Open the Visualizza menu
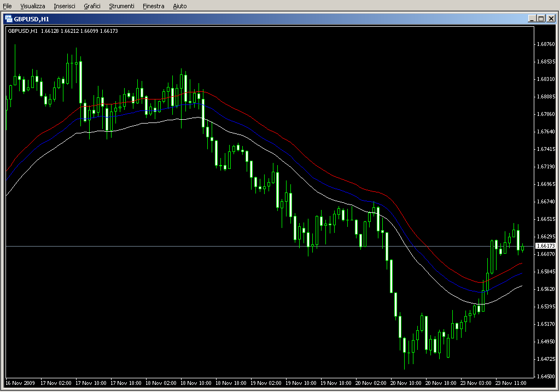 click(32, 6)
